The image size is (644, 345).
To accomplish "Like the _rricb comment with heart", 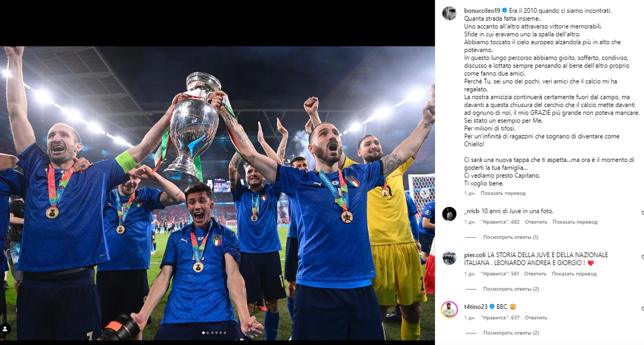I will pyautogui.click(x=642, y=214).
